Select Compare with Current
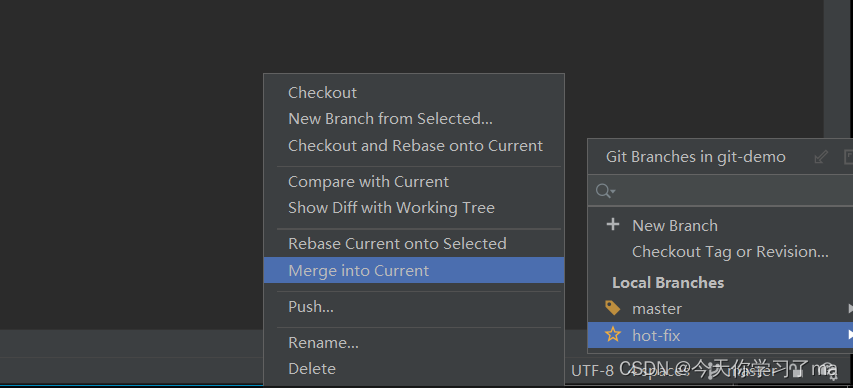The height and width of the screenshot is (388, 853). coord(413,181)
